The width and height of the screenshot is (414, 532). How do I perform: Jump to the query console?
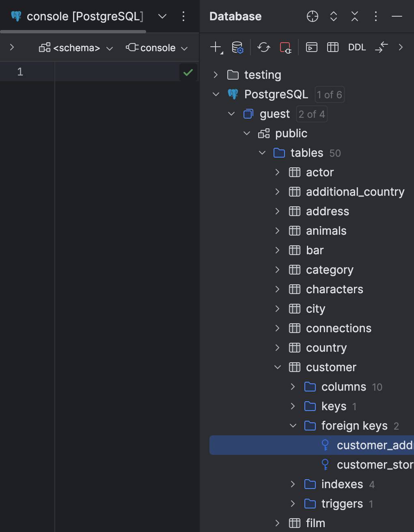[x=312, y=47]
